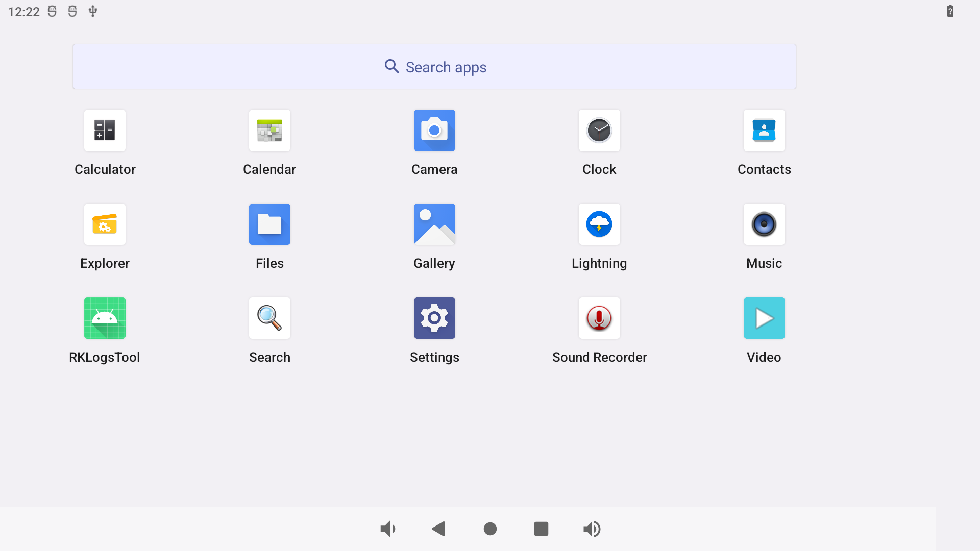Click the "Explorer" label text
The image size is (980, 551).
(105, 264)
